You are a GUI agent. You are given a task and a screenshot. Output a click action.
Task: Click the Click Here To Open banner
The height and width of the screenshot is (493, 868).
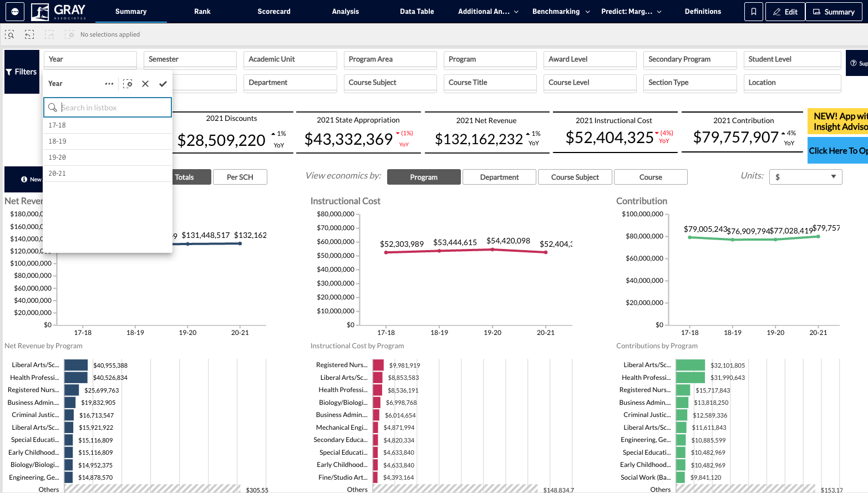[837, 151]
